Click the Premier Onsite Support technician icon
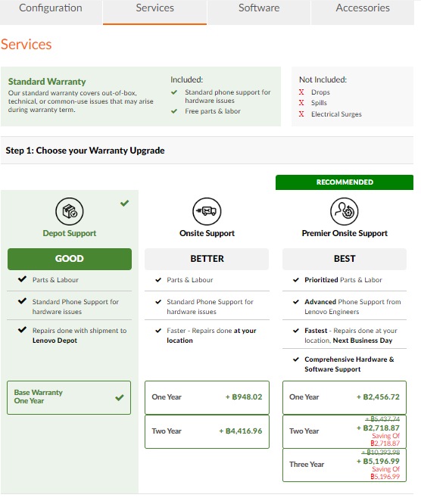 click(344, 211)
